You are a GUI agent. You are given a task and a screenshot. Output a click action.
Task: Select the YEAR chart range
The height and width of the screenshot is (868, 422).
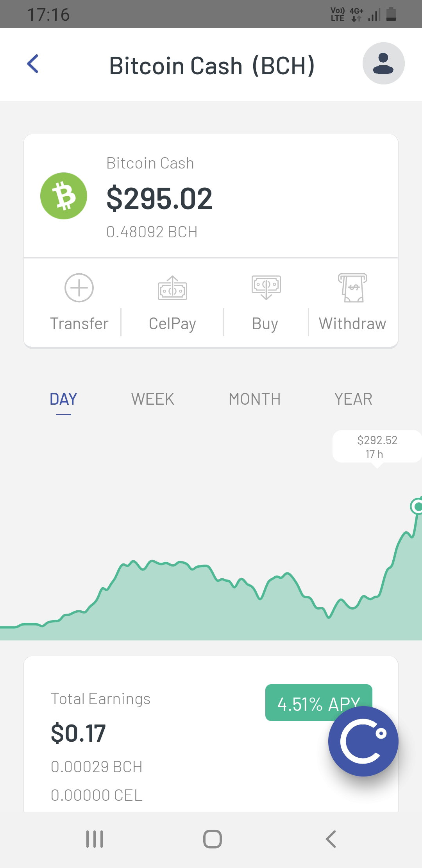pos(354,399)
